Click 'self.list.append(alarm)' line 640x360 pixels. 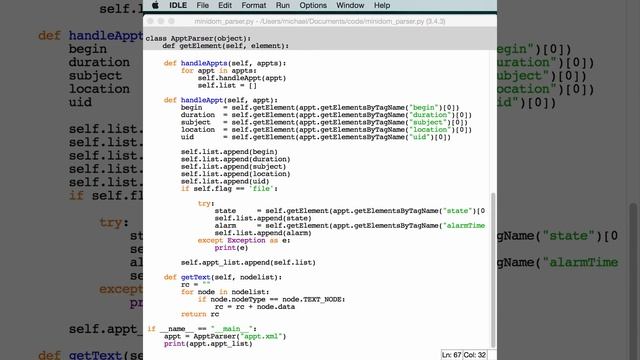pyautogui.click(x=263, y=233)
